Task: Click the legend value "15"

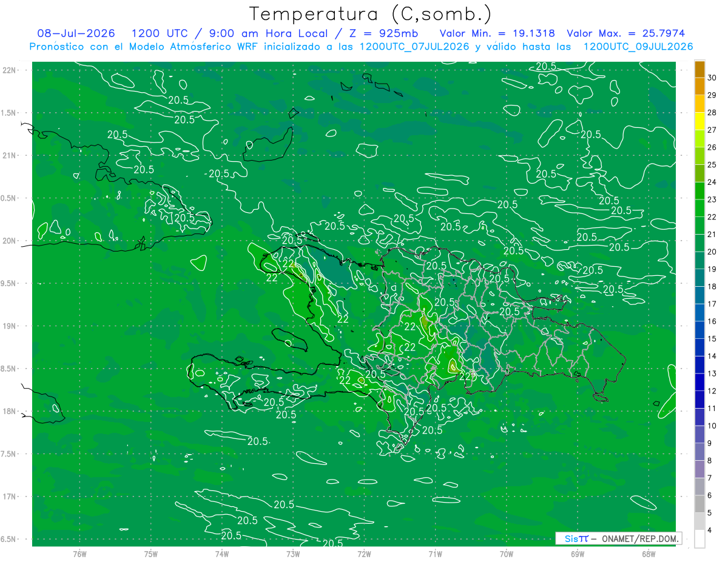Action: (712, 339)
